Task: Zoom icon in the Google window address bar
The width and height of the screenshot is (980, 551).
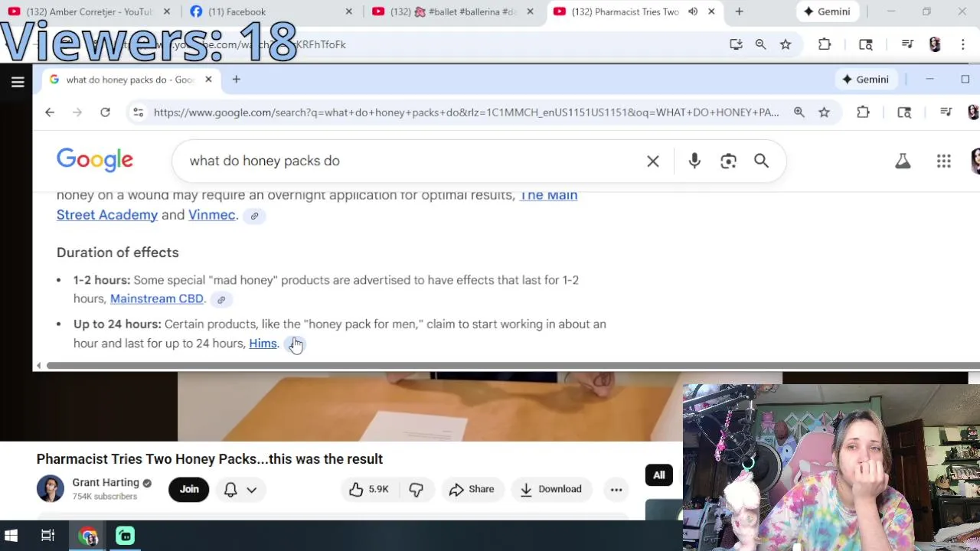Action: [x=799, y=112]
